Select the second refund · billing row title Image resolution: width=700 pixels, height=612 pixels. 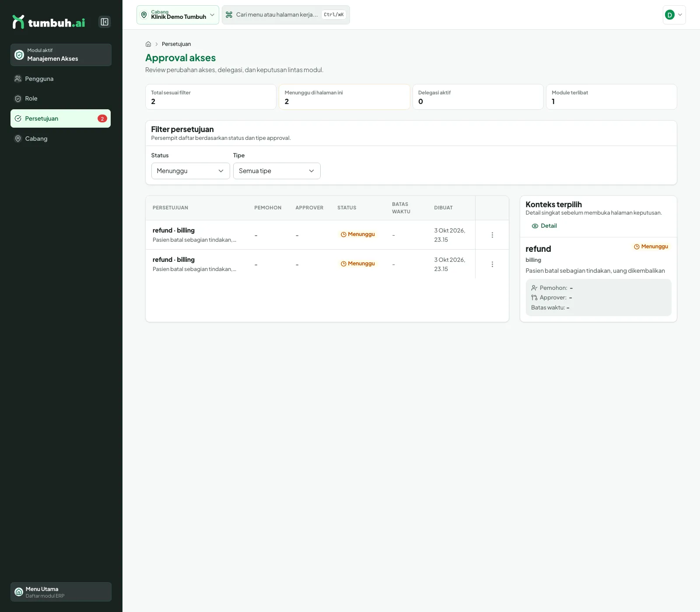(174, 260)
